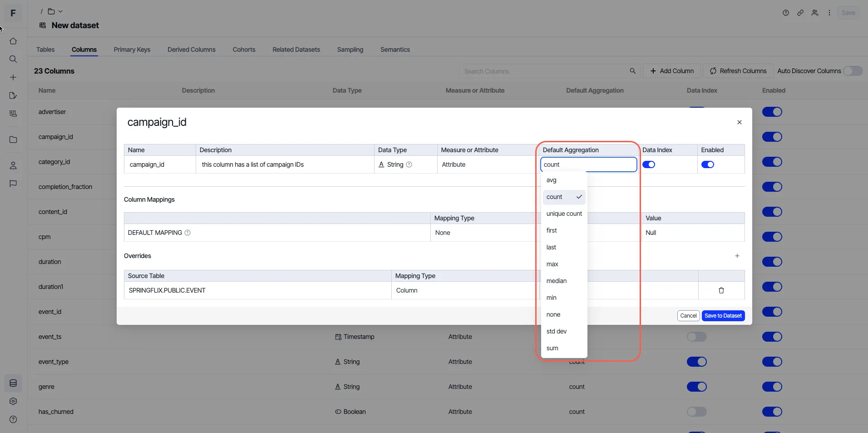Delete the SPRINGFLIX.PUBLIC.EVENT override with trash icon
Screen dimensions: 868x433
click(x=721, y=290)
